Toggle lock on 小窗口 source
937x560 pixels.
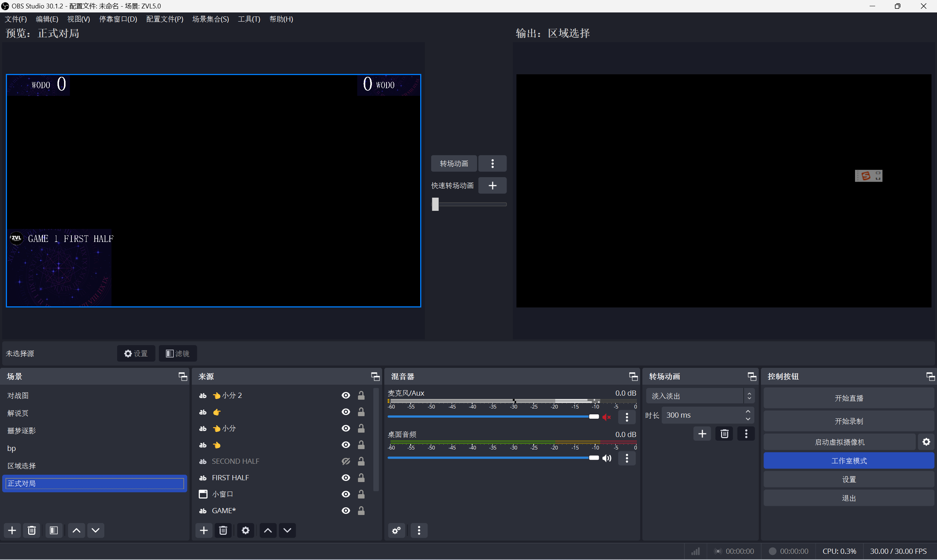click(x=361, y=494)
